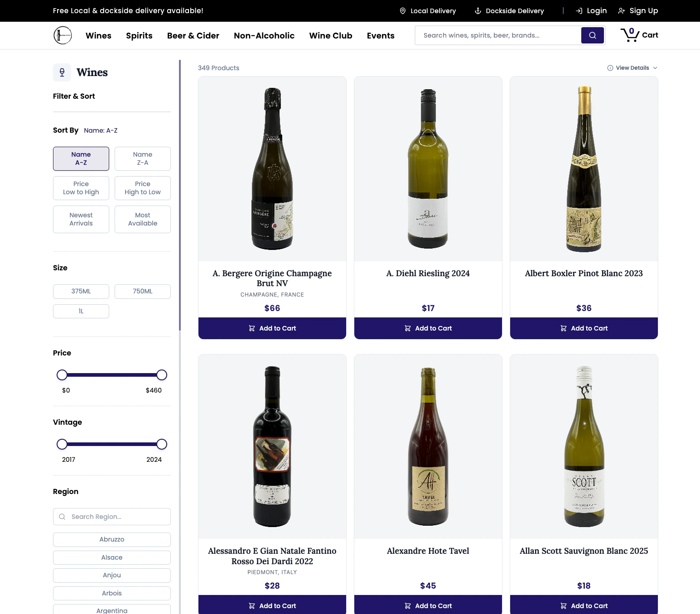Screen dimensions: 700x614
Task: Sort by Newest Arrivals
Action: pos(81,219)
